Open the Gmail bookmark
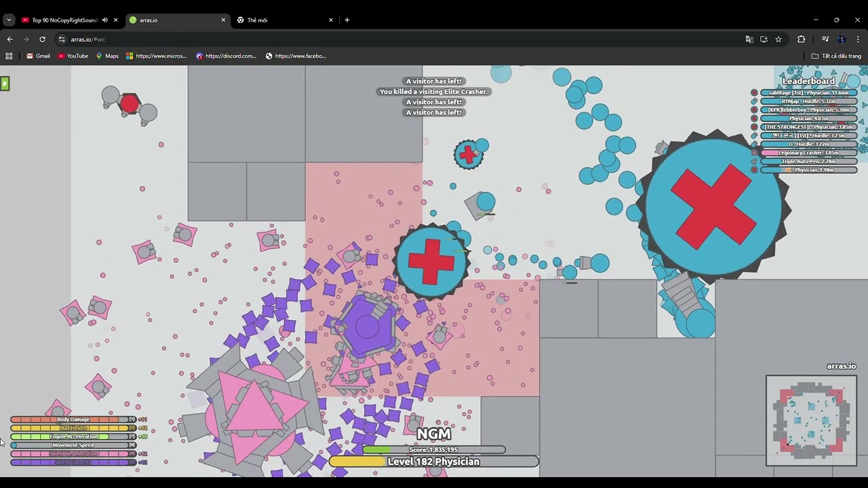Viewport: 868px width, 488px height. point(38,56)
